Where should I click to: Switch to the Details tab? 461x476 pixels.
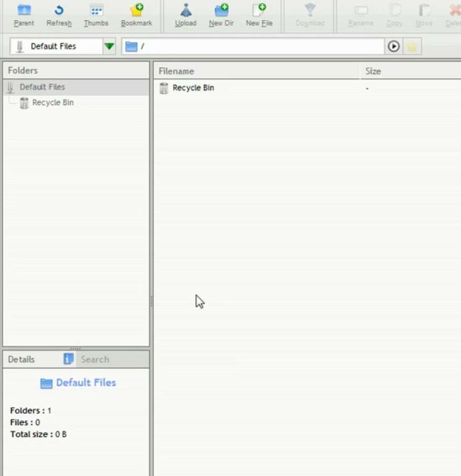click(x=39, y=359)
